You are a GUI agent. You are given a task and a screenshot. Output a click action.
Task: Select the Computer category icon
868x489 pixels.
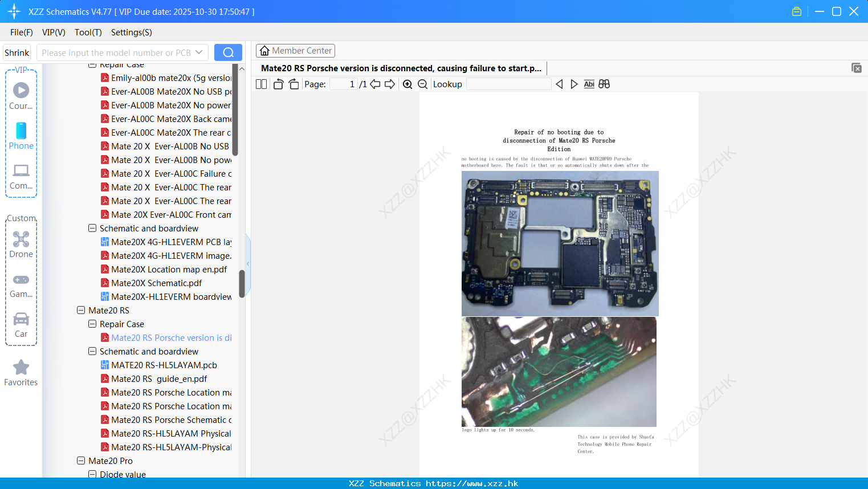click(21, 176)
